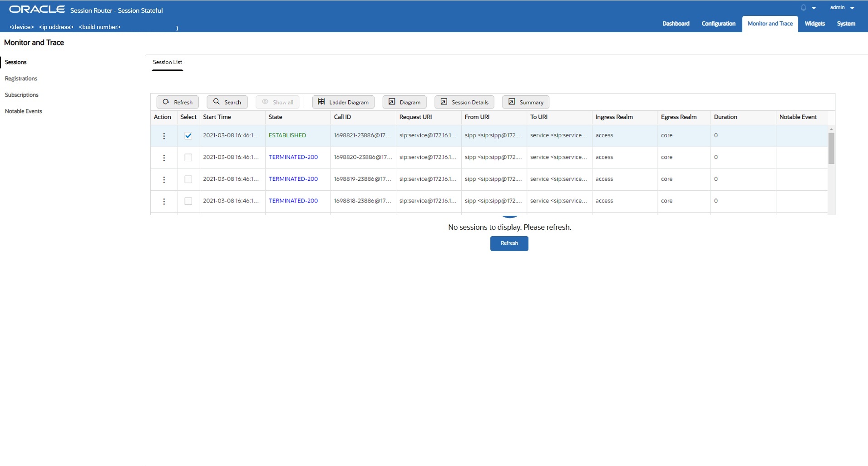This screenshot has height=466, width=868.
Task: Switch to the Dashboard tab
Action: [676, 24]
